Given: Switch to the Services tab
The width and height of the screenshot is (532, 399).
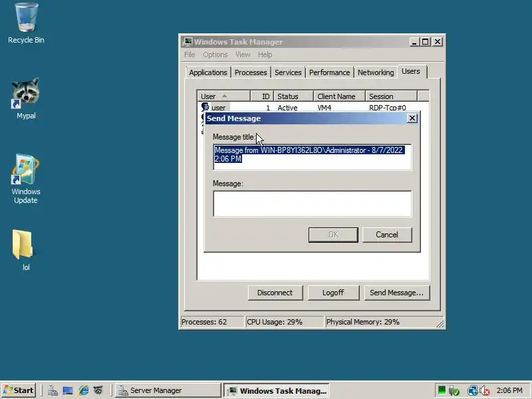Looking at the screenshot, I should coord(288,72).
